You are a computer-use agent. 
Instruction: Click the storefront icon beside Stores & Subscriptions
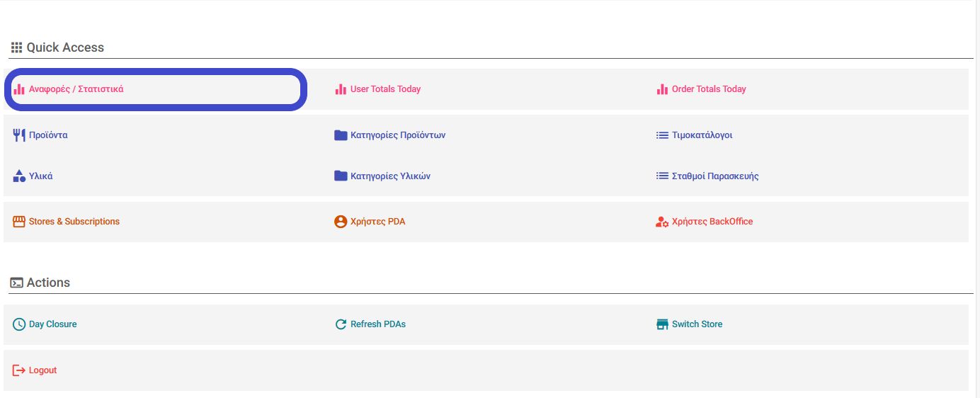point(19,222)
